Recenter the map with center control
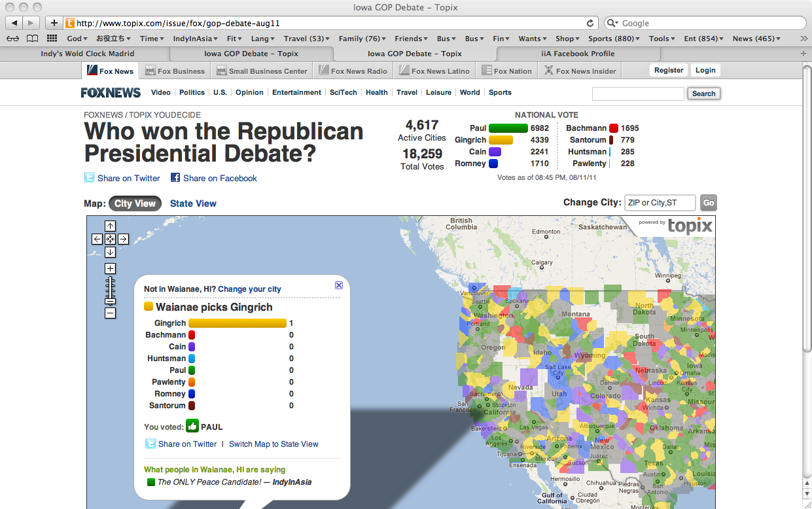The width and height of the screenshot is (812, 509). pos(110,239)
